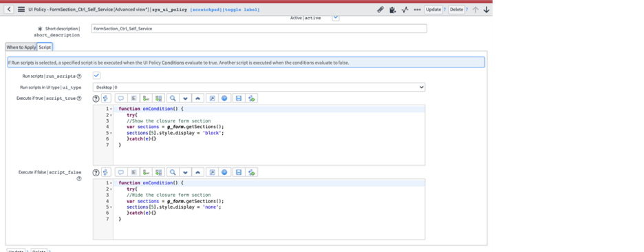Click the Short description input field

259,29
